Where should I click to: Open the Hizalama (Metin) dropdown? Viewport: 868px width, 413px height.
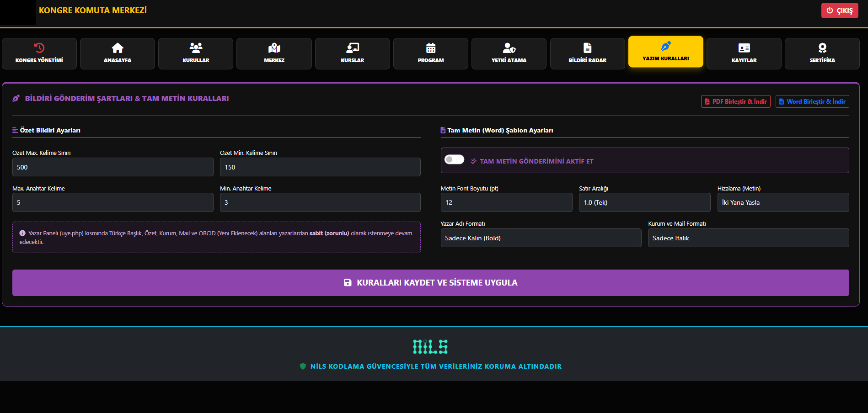782,202
